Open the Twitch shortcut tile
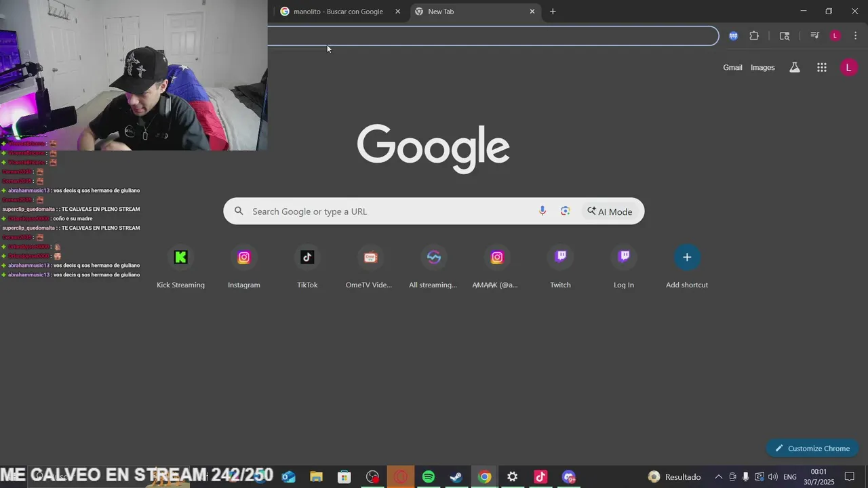Screen dimensions: 868x488 (560, 267)
